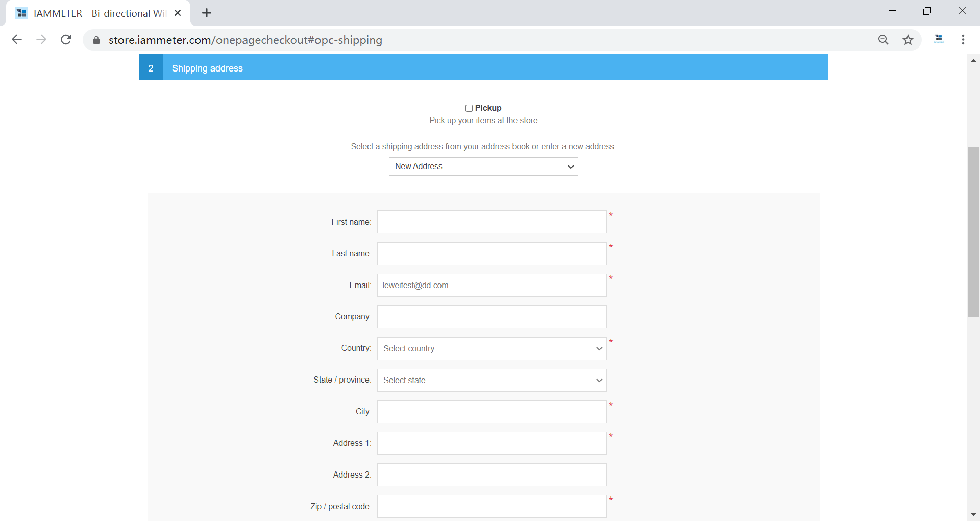Close the IAMMETER tab
Image resolution: width=980 pixels, height=521 pixels.
[x=178, y=13]
